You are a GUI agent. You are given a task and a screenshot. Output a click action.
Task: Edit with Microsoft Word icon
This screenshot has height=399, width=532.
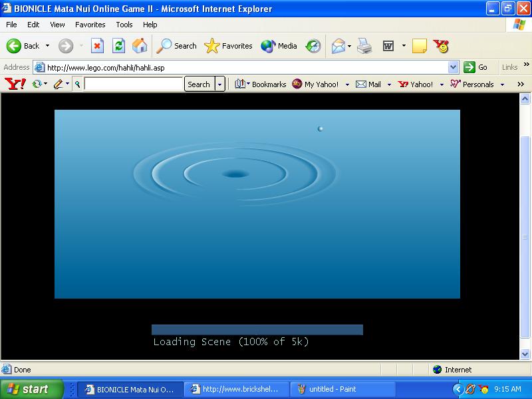click(388, 46)
